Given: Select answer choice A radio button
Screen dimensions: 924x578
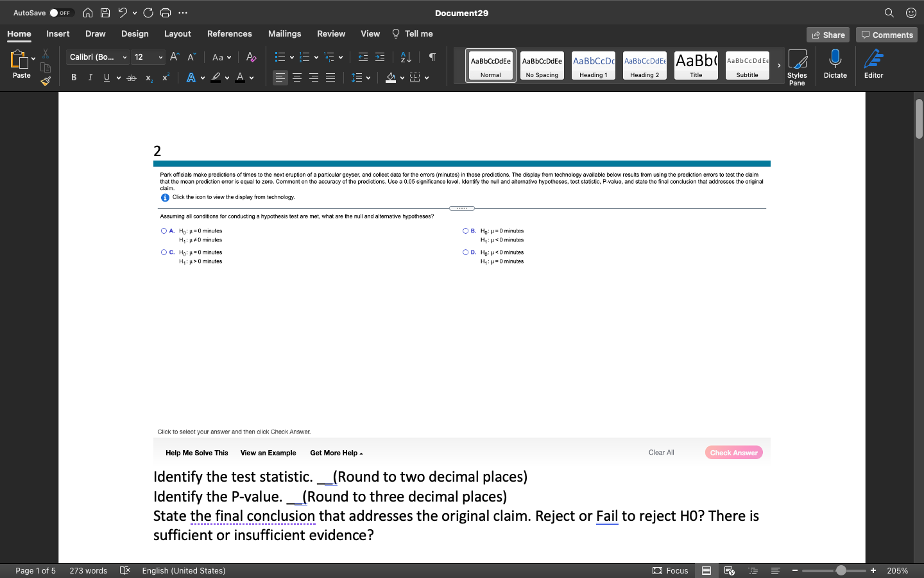Looking at the screenshot, I should [164, 231].
